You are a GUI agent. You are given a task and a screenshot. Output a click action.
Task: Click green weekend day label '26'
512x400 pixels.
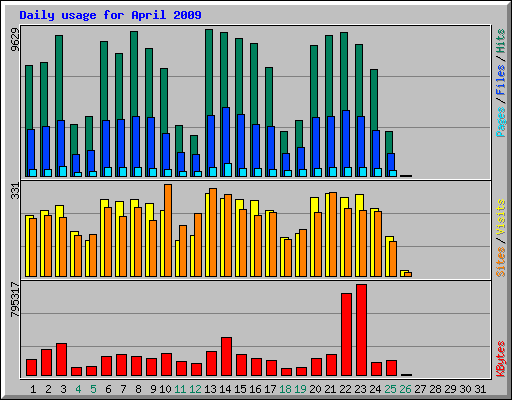tap(406, 389)
